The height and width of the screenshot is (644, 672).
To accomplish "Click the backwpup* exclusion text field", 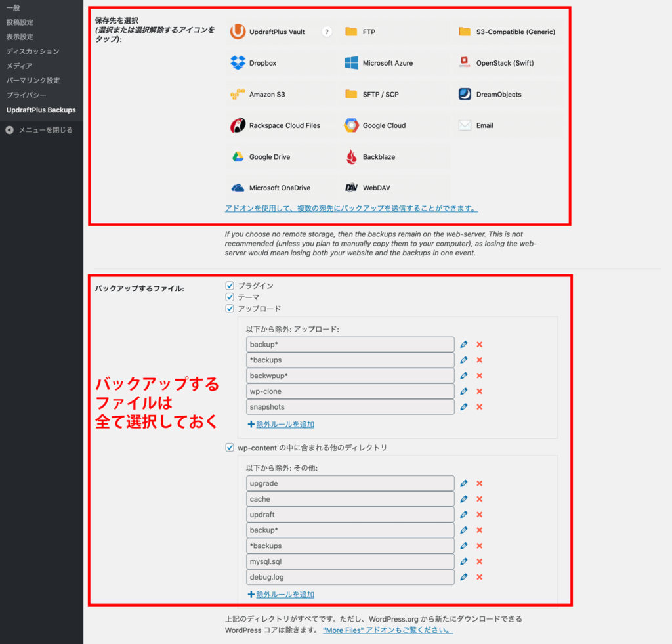I will click(350, 376).
